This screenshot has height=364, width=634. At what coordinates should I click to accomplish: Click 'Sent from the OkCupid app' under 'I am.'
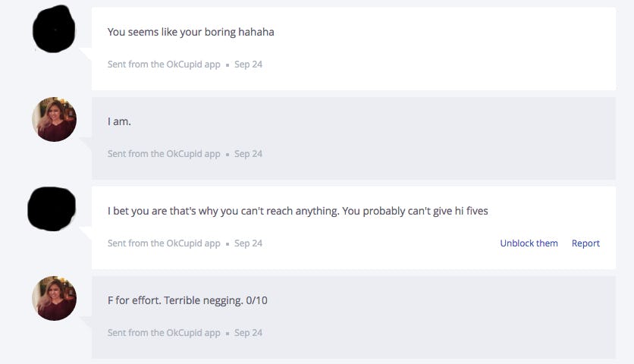(164, 154)
